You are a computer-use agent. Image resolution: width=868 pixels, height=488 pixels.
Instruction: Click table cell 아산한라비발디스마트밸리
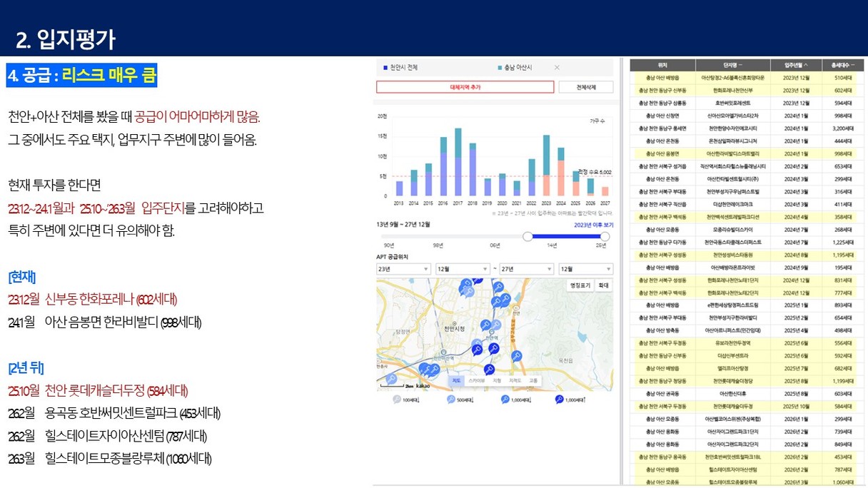tap(733, 154)
